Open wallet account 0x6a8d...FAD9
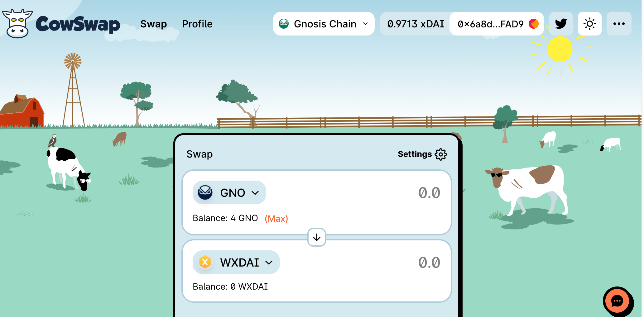 tap(497, 24)
